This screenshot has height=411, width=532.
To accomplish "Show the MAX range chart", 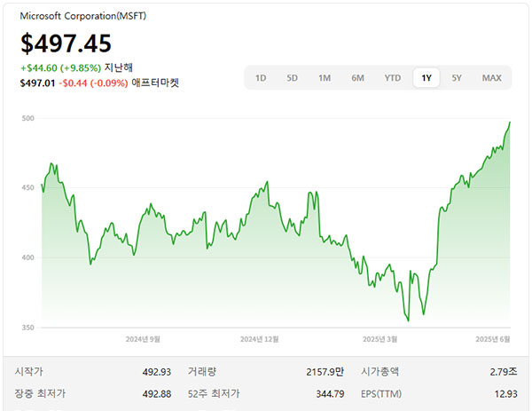I will coord(491,78).
